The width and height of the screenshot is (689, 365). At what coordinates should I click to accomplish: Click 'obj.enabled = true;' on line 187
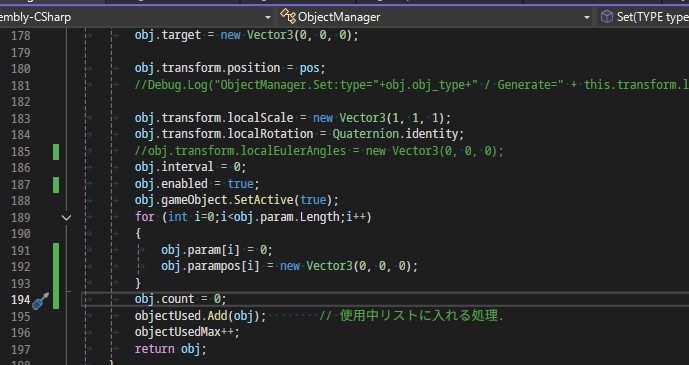[197, 184]
